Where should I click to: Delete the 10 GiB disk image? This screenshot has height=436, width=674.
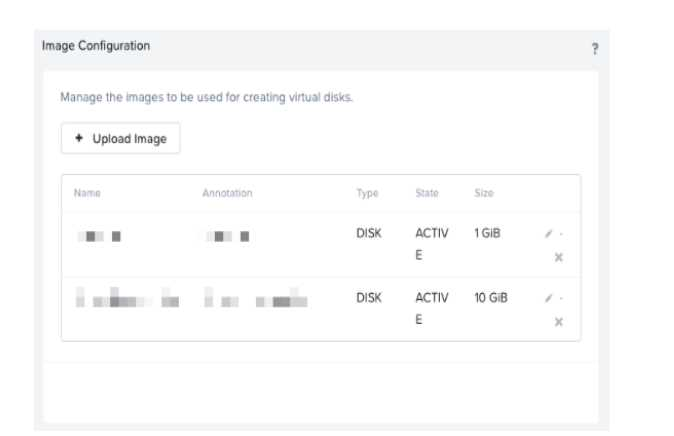pyautogui.click(x=558, y=321)
